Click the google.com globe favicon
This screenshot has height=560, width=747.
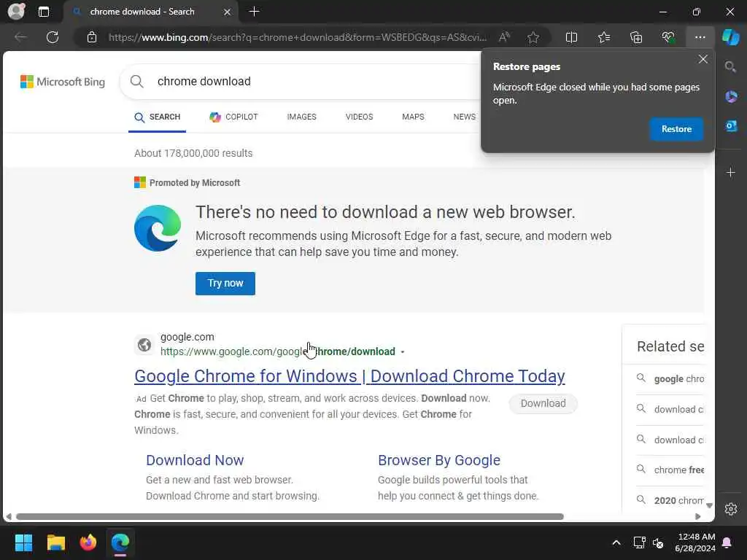point(144,344)
